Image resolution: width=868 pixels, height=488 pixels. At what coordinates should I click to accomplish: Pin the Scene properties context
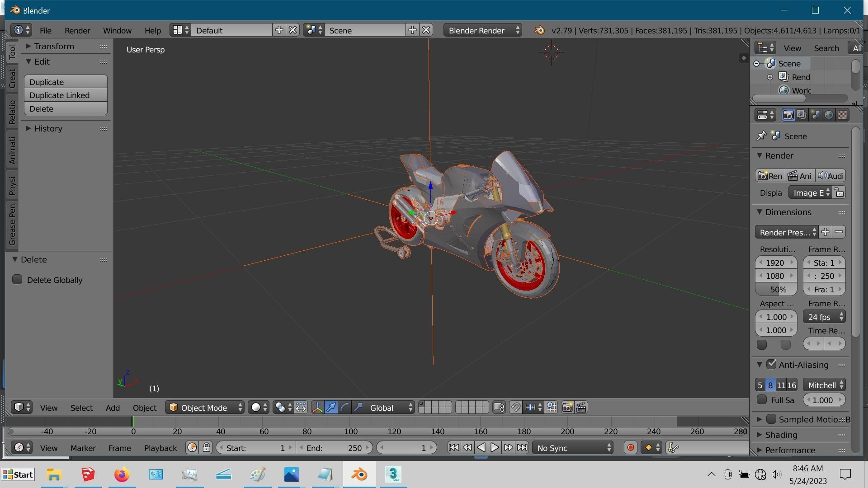761,136
